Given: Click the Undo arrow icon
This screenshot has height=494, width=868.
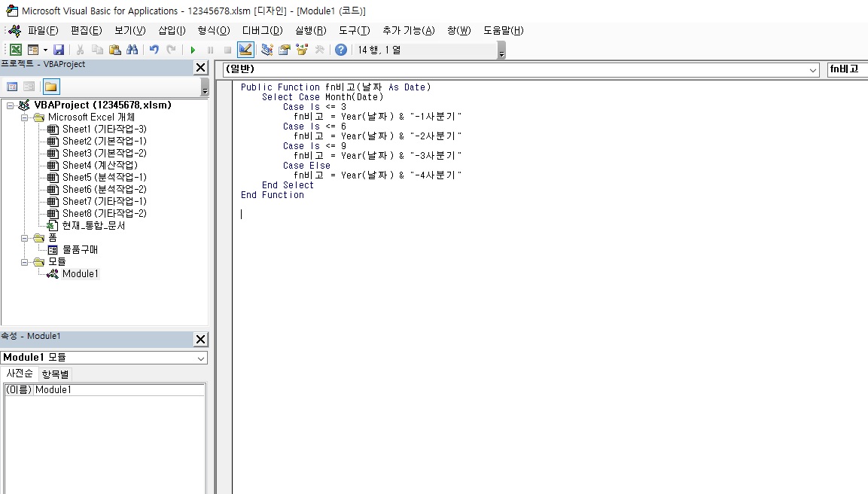Looking at the screenshot, I should click(154, 50).
